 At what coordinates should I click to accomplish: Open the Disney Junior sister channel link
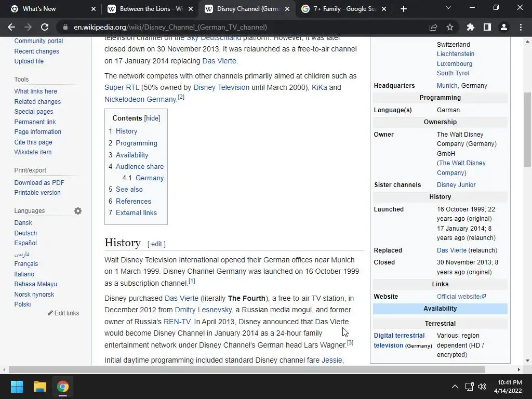456,185
